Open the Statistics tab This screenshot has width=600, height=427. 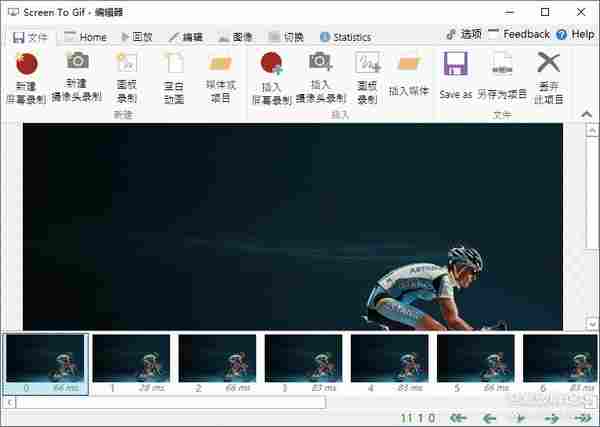[346, 37]
